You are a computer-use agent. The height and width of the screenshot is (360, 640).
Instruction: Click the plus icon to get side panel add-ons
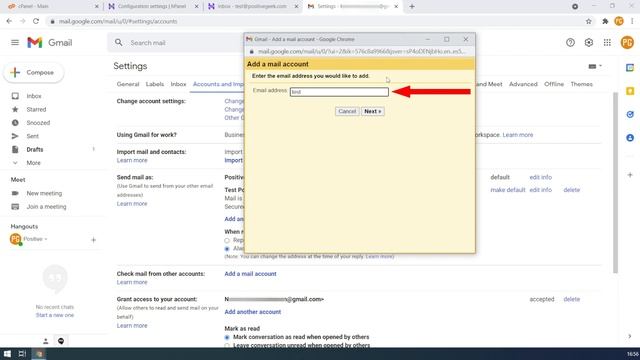(630, 175)
